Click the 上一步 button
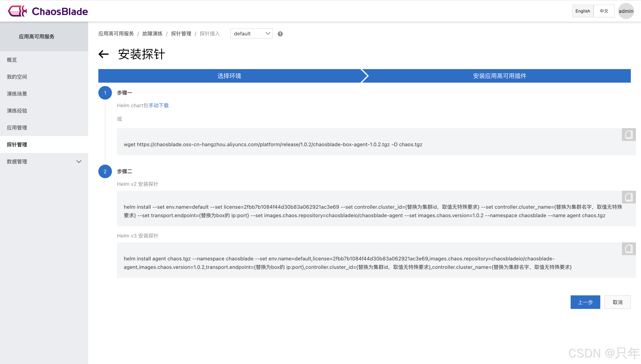Screen dimensions: 641x364 (x=585, y=302)
